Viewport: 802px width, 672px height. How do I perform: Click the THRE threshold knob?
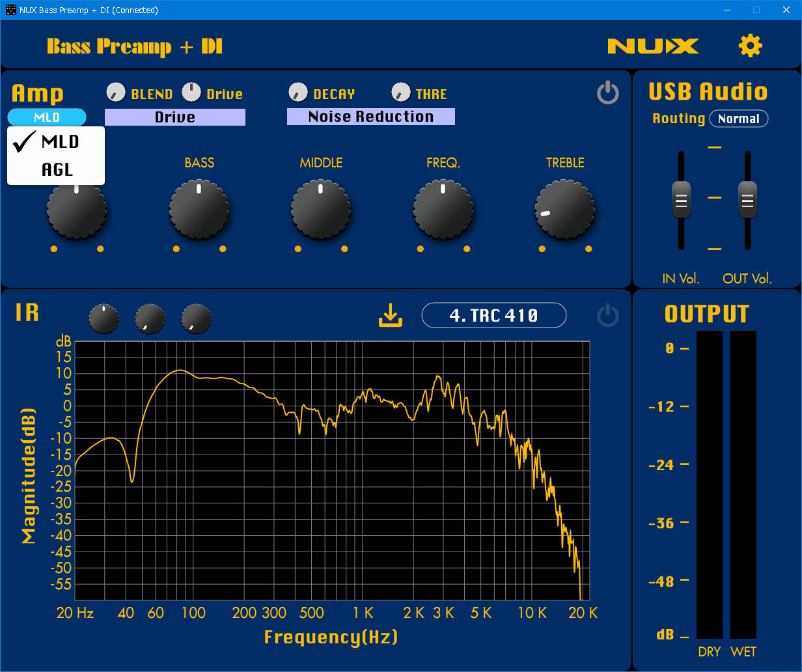(401, 92)
